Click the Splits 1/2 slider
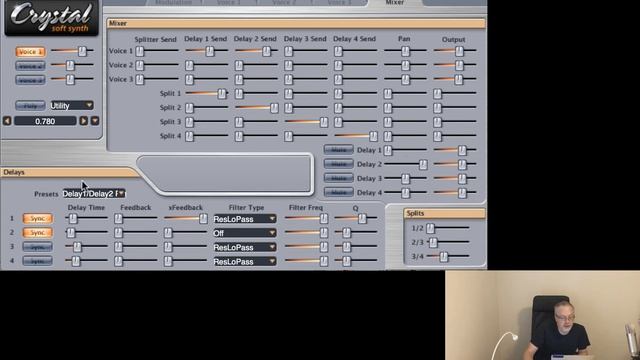This screenshot has height=360, width=640. click(448, 228)
